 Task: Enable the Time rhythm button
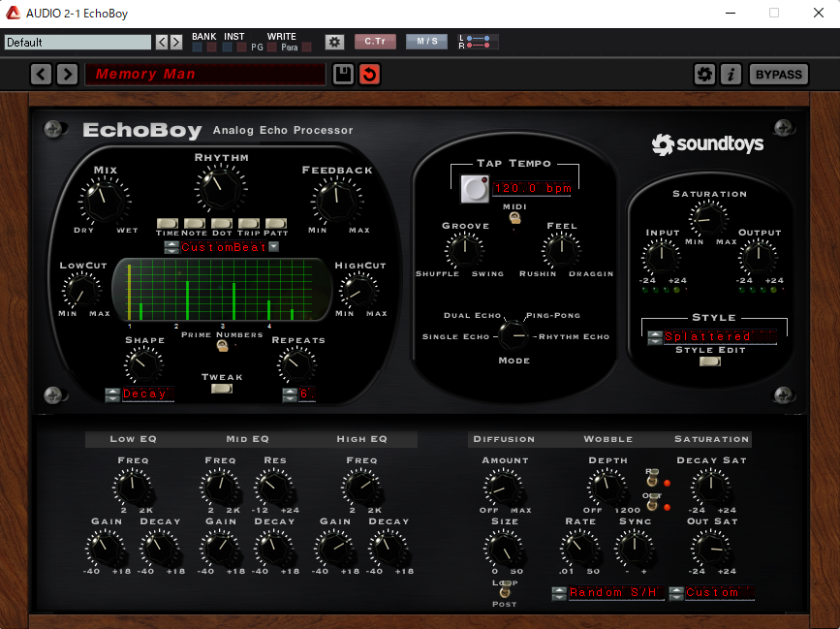(x=168, y=223)
